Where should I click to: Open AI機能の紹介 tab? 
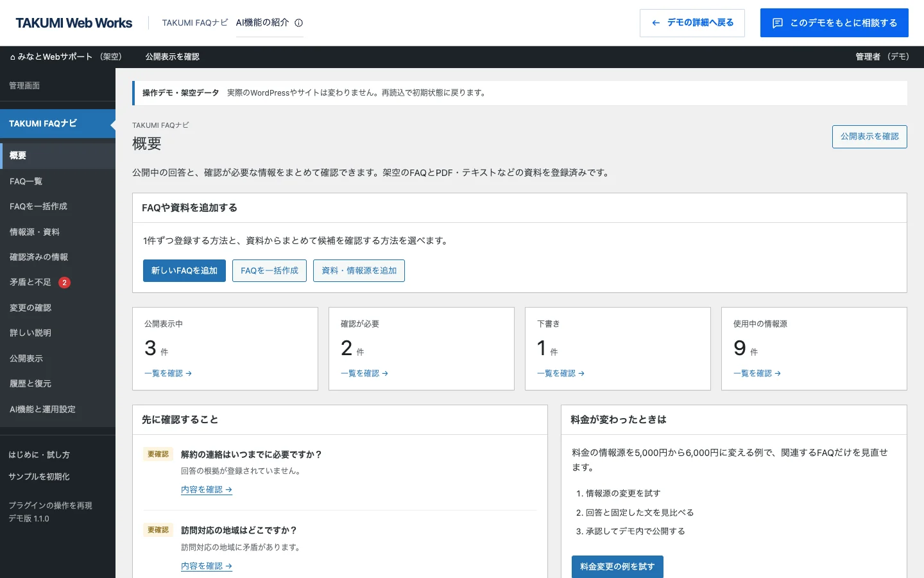click(262, 22)
